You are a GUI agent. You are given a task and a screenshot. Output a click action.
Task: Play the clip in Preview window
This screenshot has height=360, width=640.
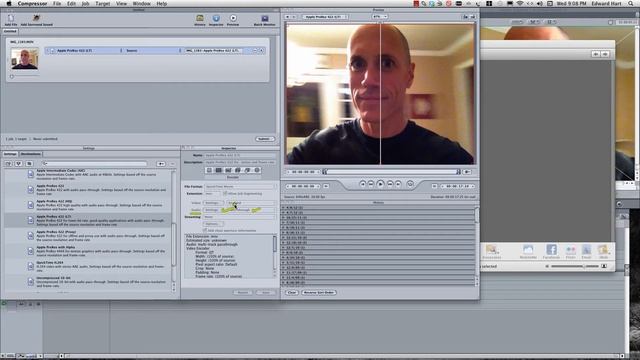pos(380,184)
